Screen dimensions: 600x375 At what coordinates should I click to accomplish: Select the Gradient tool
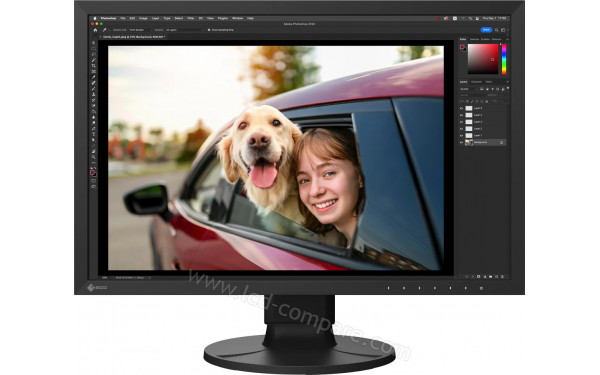tap(93, 111)
